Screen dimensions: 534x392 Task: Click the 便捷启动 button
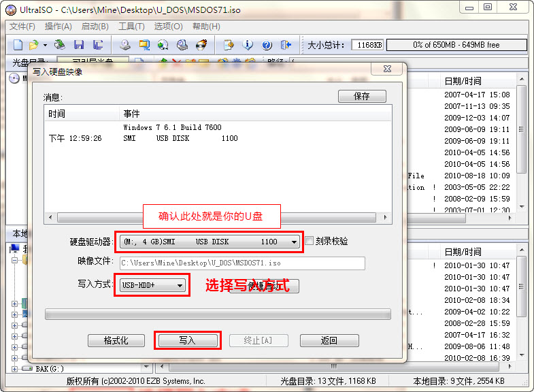[264, 286]
